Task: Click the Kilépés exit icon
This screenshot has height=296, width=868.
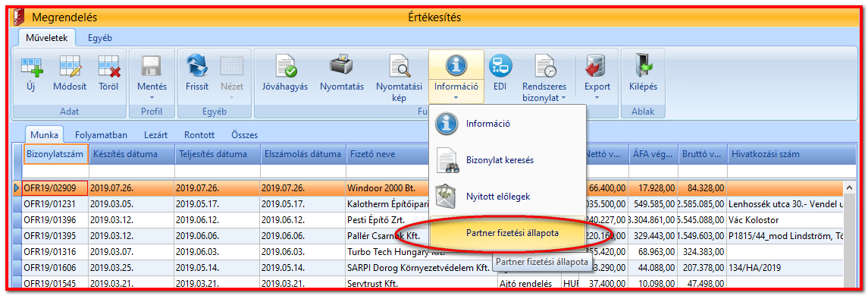Action: (643, 66)
